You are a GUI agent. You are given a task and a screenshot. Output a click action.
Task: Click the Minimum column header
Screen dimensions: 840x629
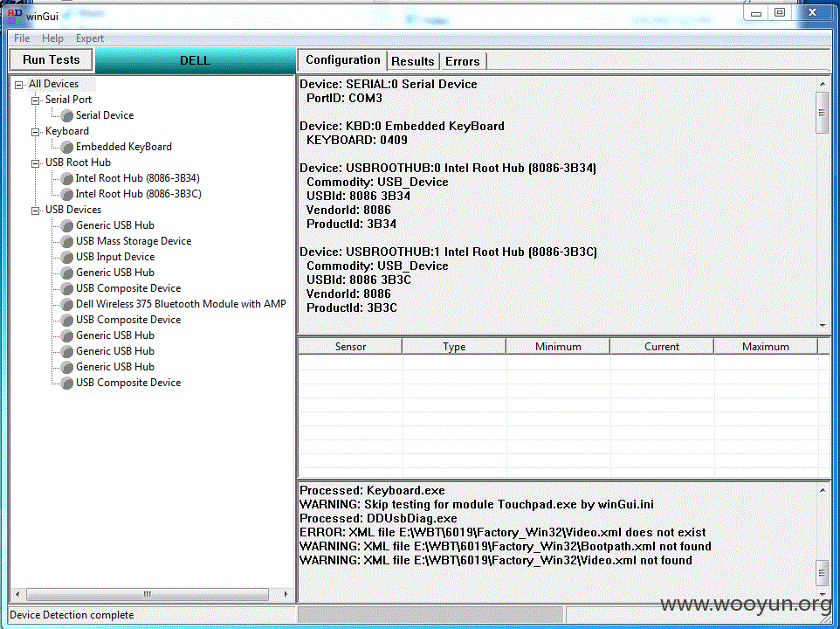(558, 347)
